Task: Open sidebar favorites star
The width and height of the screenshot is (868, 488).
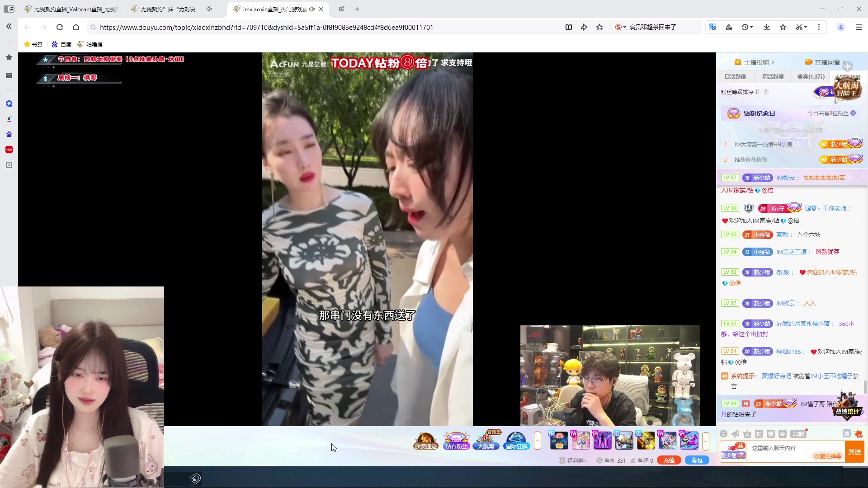Action: [x=9, y=57]
